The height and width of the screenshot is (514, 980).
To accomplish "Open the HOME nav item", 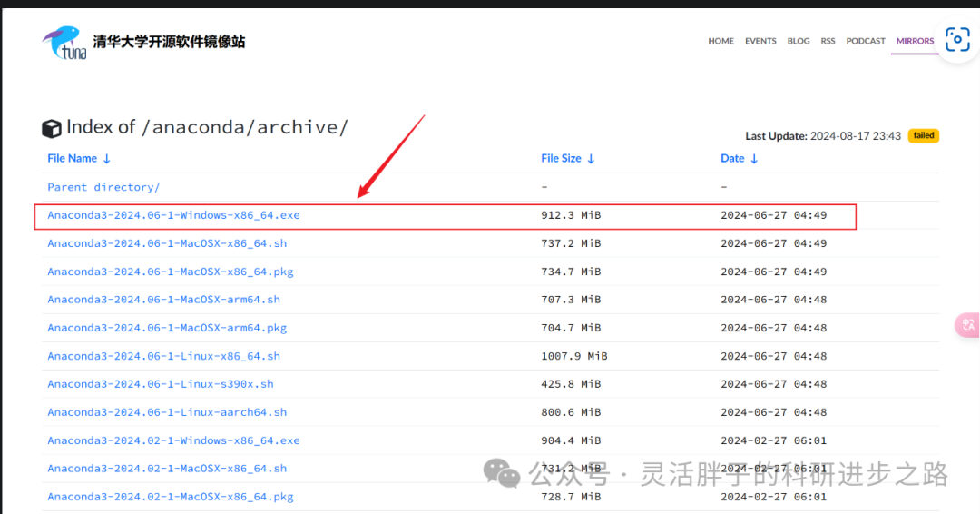I will (720, 41).
